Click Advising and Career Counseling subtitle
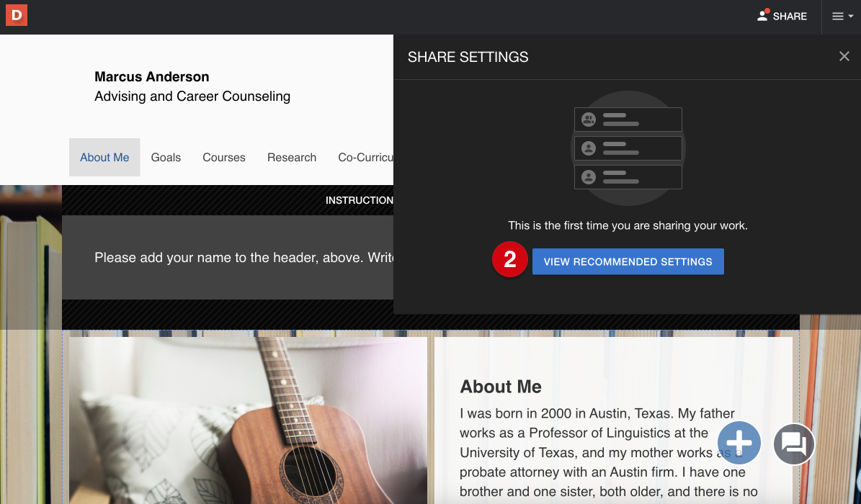The image size is (861, 504). pos(192,96)
